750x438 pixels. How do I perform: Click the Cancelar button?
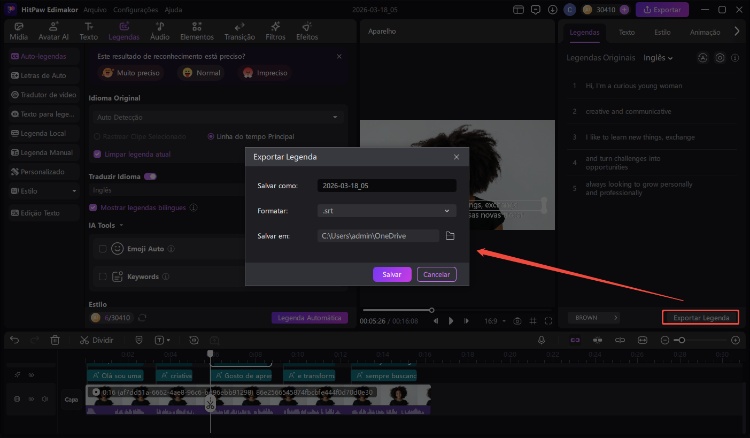pyautogui.click(x=436, y=274)
